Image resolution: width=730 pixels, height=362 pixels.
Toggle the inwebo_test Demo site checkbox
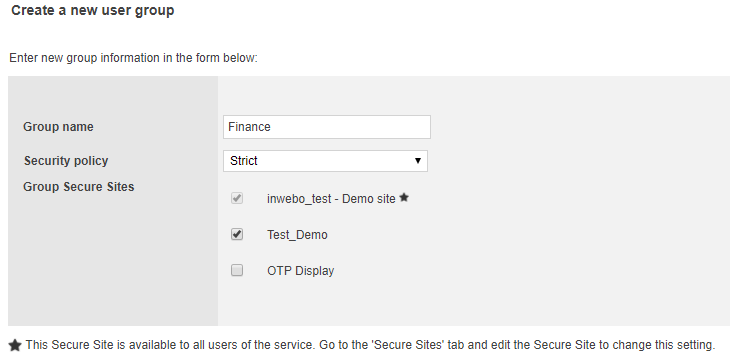[x=237, y=198]
